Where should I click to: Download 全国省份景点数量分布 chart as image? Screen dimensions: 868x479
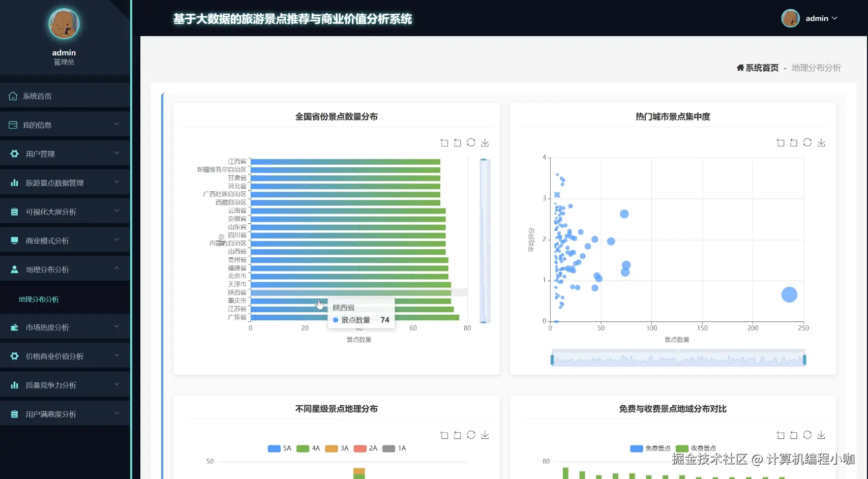click(x=485, y=142)
